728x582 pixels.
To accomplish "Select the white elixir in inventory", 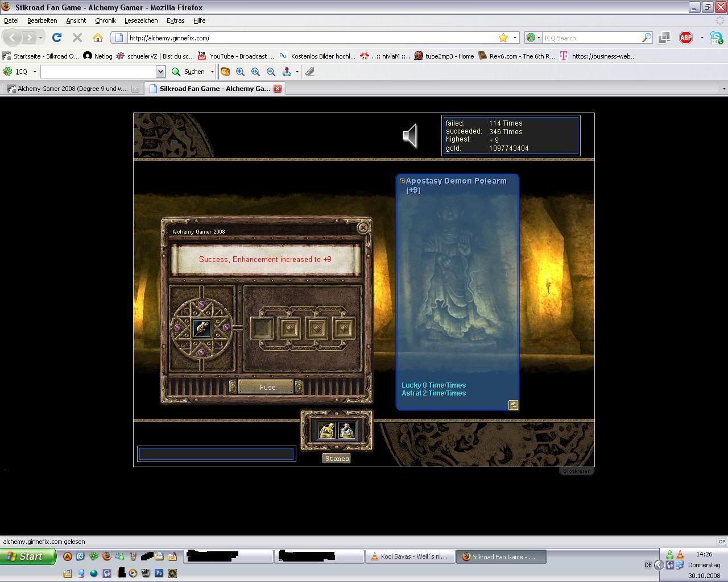I will tap(347, 431).
